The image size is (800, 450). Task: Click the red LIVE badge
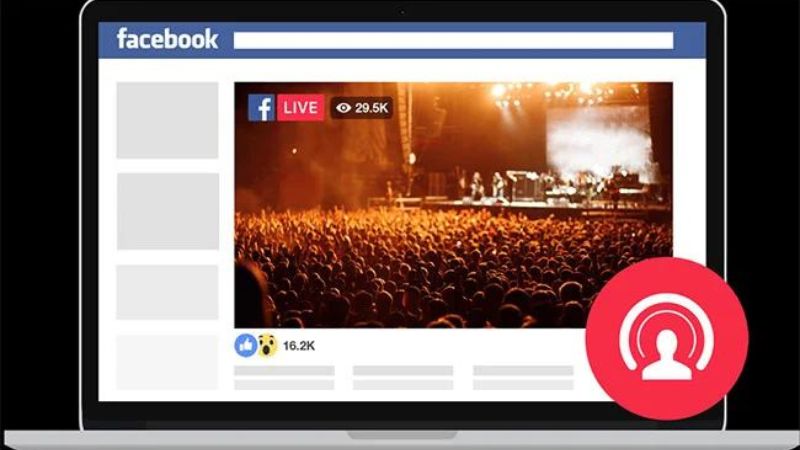pyautogui.click(x=301, y=108)
